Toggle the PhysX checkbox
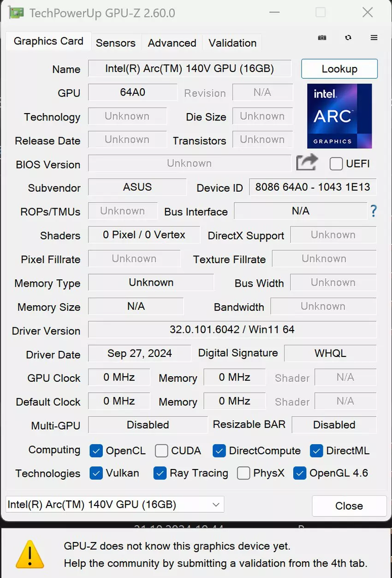392x578 pixels. click(244, 473)
